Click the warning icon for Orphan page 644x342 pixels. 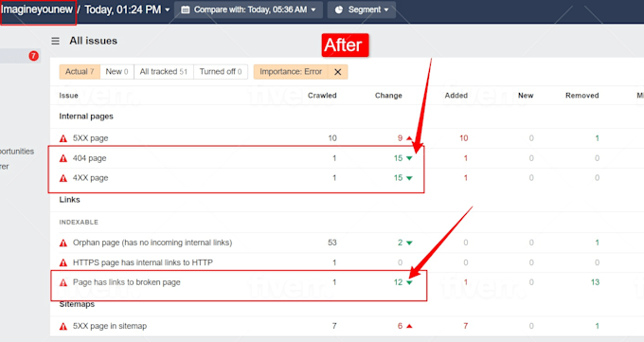click(63, 243)
